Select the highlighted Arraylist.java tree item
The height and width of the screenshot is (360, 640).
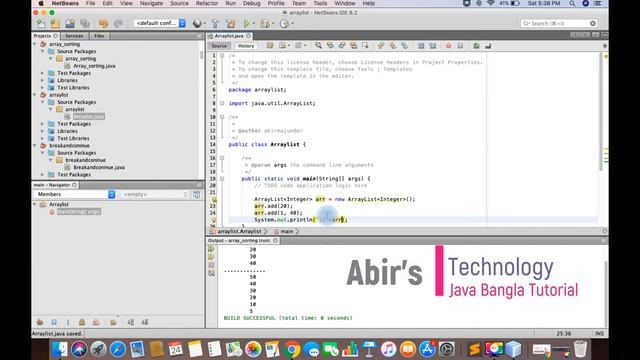[89, 117]
